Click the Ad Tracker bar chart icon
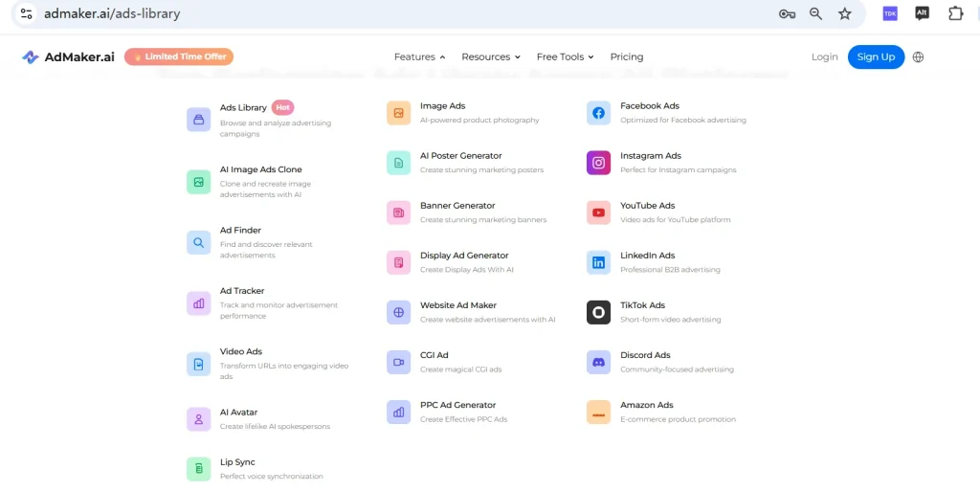The height and width of the screenshot is (492, 980). [199, 303]
